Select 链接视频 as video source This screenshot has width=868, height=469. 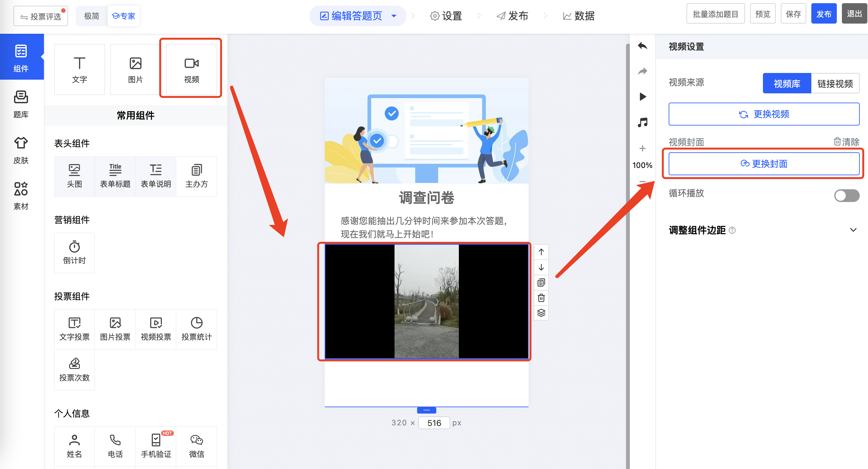(835, 83)
